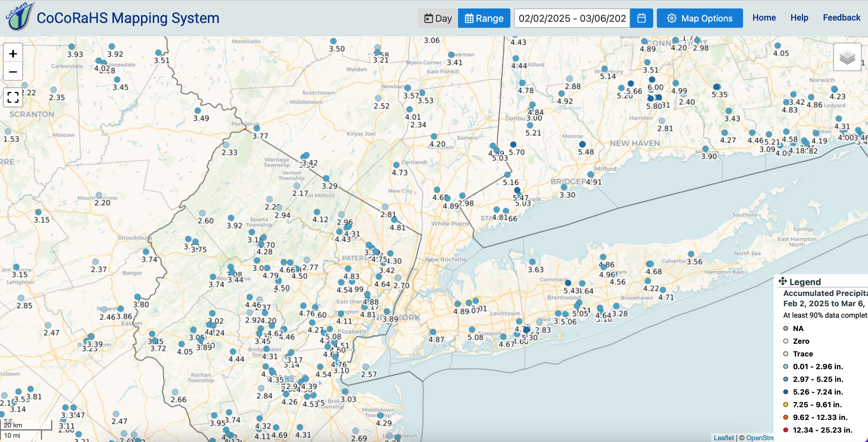Screen dimensions: 868x442
Task: Open the map layers control
Action: [x=847, y=57]
